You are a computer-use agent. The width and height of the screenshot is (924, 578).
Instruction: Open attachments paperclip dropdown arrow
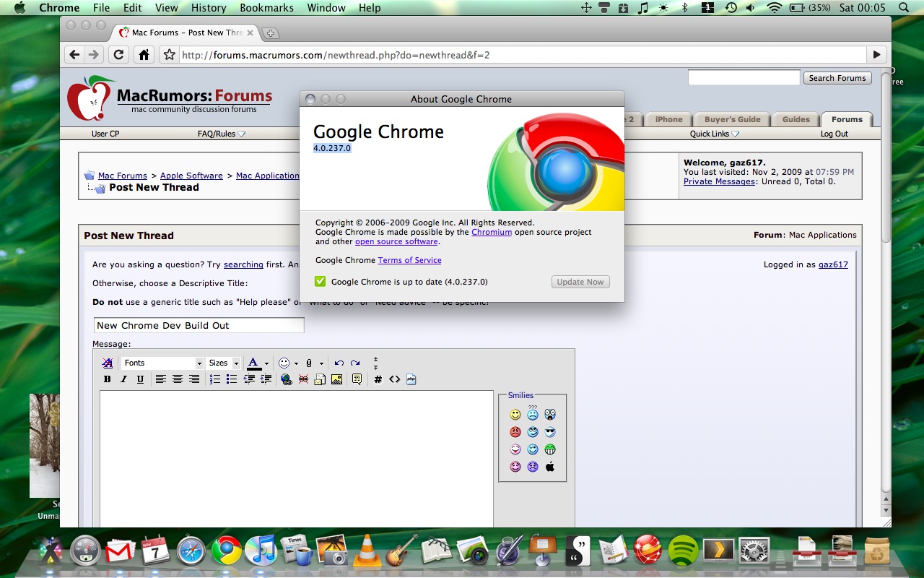tap(321, 363)
